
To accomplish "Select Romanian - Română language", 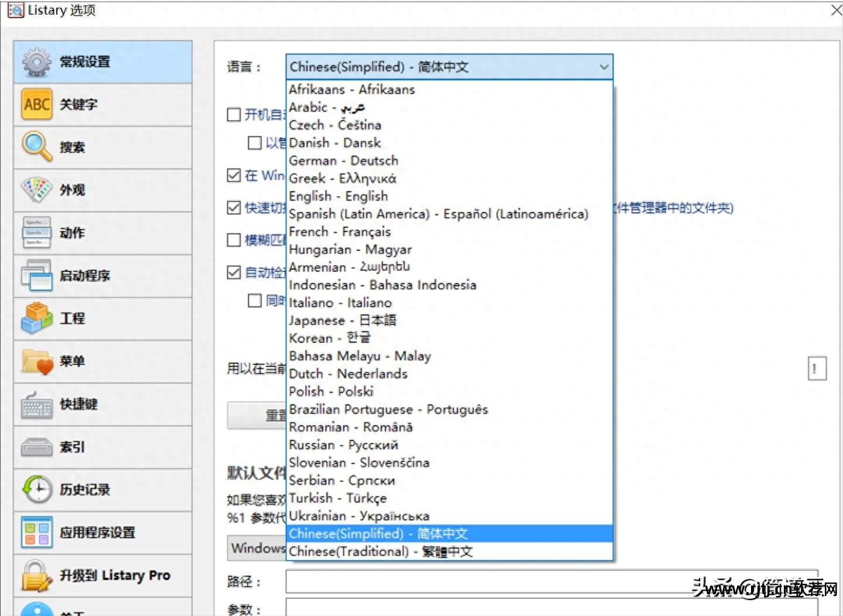I will click(x=450, y=427).
